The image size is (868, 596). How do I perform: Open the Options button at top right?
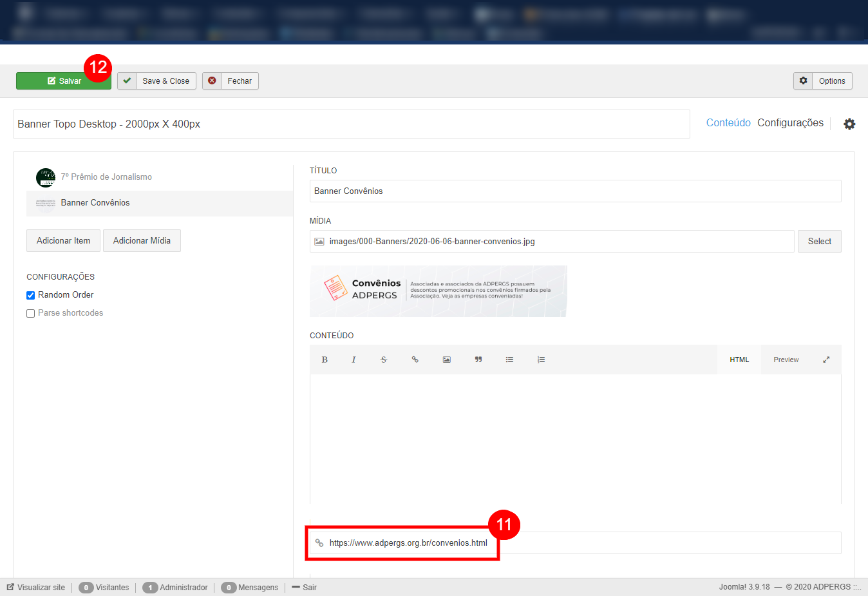tap(823, 81)
